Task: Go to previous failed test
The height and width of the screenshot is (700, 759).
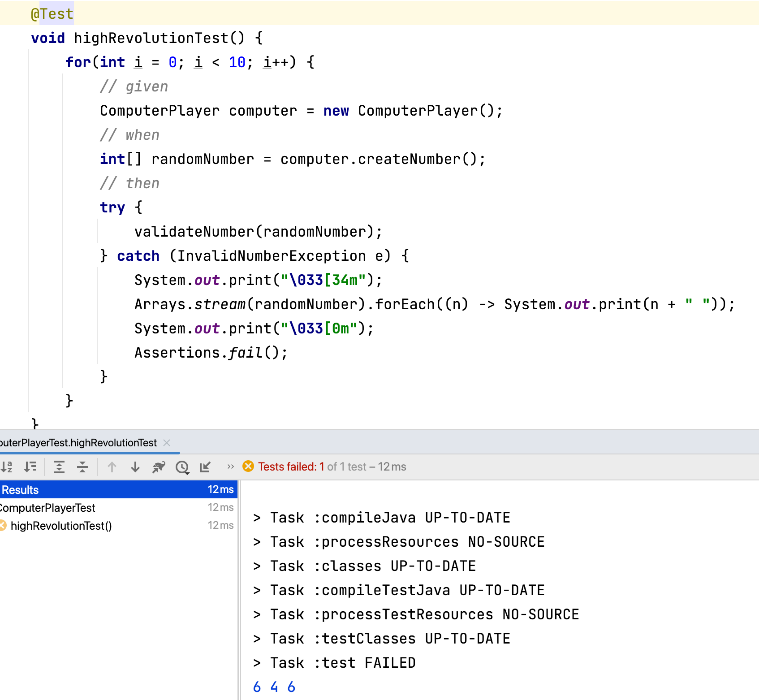Action: [112, 467]
